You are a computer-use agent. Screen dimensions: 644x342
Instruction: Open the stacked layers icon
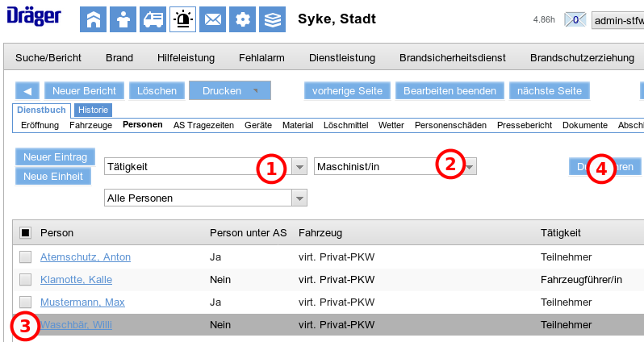[x=273, y=19]
